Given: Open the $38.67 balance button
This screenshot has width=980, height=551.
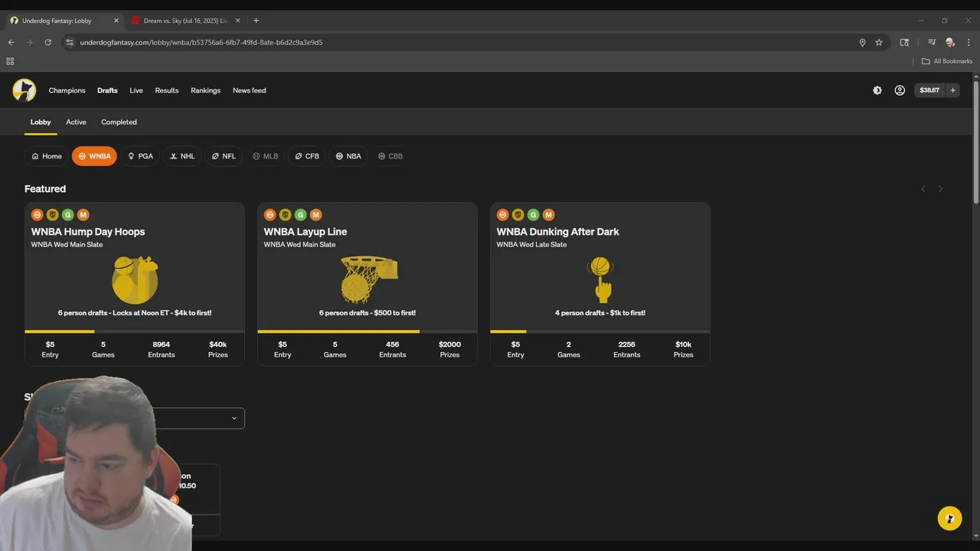Looking at the screenshot, I should coord(929,90).
